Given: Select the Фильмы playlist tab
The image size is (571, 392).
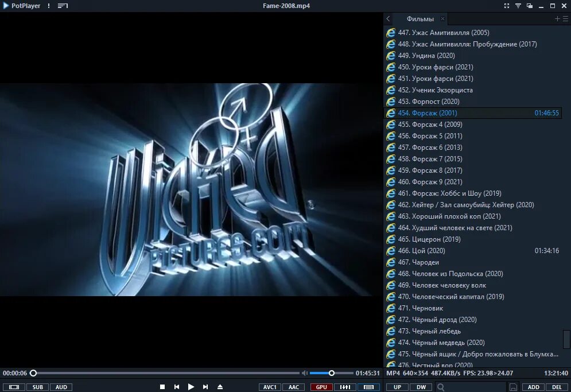Looking at the screenshot, I should tap(420, 19).
